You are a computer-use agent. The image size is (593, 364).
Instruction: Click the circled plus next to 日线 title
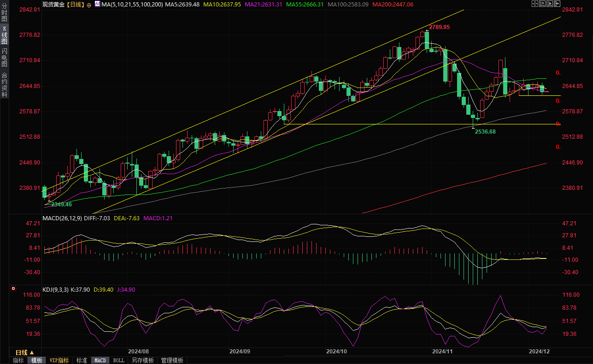[89, 5]
